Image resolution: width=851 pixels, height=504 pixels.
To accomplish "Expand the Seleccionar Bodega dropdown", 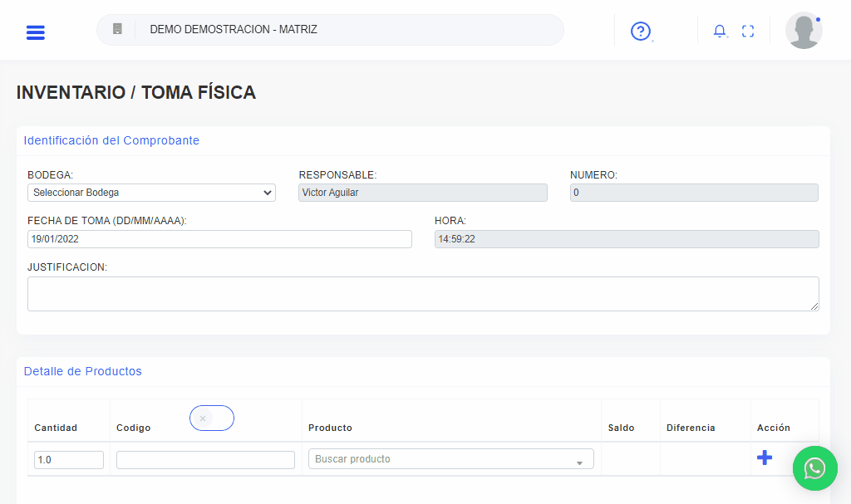I will [151, 193].
